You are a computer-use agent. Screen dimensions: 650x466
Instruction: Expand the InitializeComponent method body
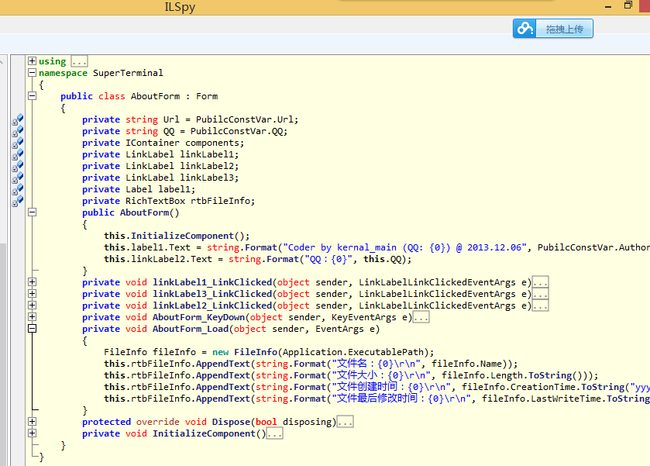point(32,433)
